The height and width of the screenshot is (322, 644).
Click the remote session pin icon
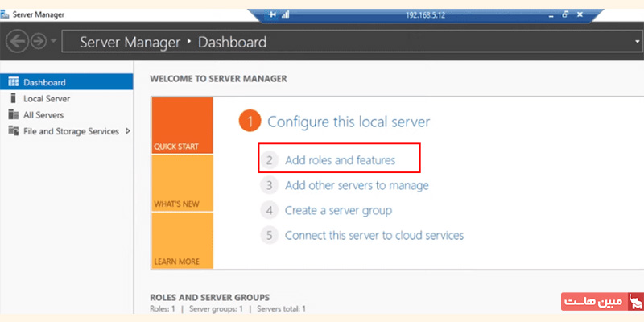[x=272, y=14]
